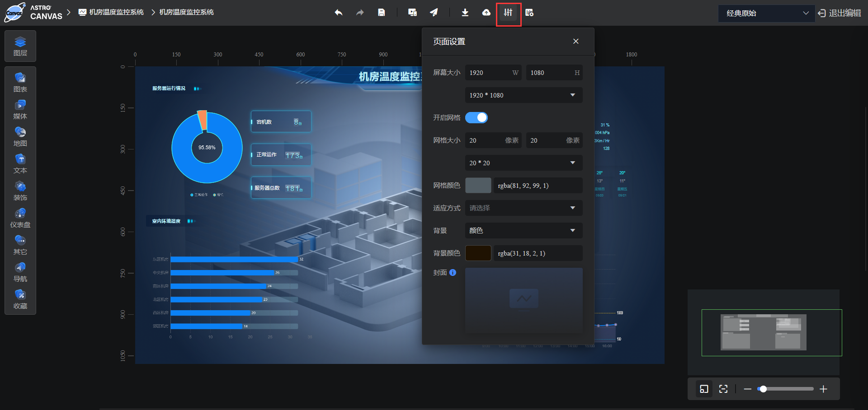Click the fullscreen frame icon near zoom
This screenshot has width=868, height=410.
pos(723,389)
